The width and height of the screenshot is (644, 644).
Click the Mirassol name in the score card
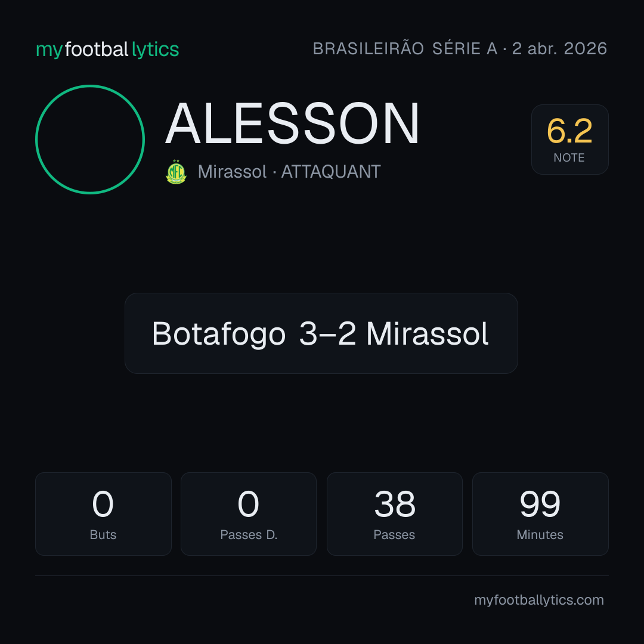(x=427, y=333)
